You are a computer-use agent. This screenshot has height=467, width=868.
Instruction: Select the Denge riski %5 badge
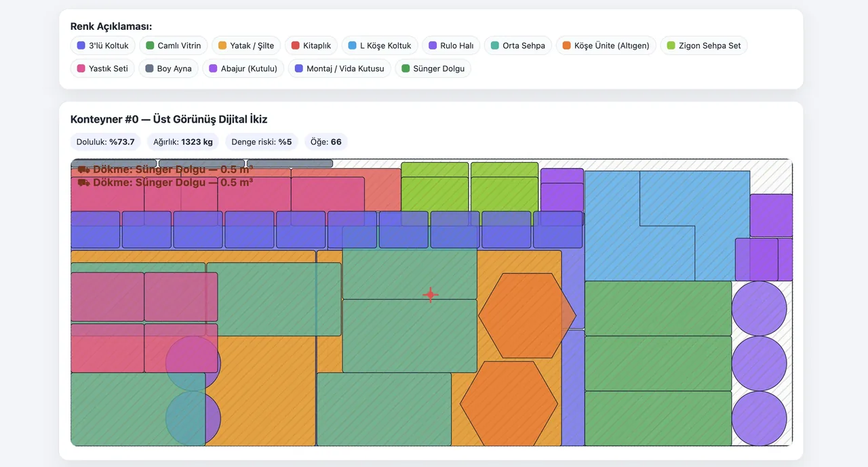coord(261,142)
